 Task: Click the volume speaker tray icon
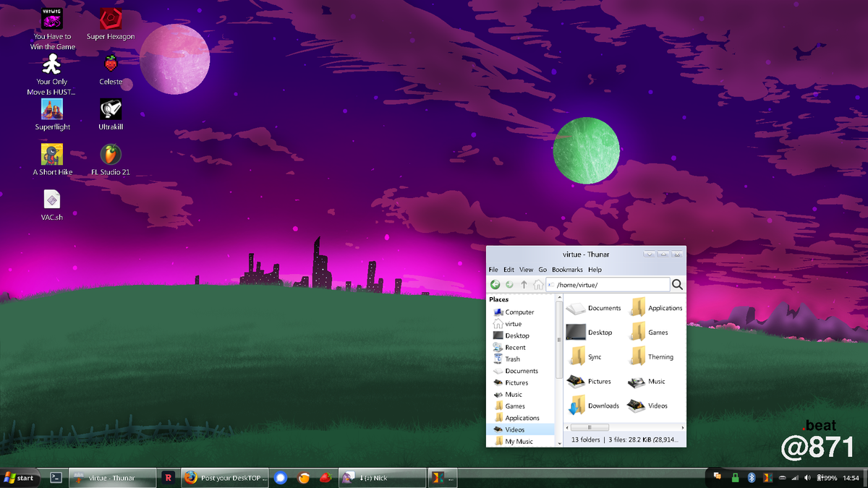tap(807, 478)
